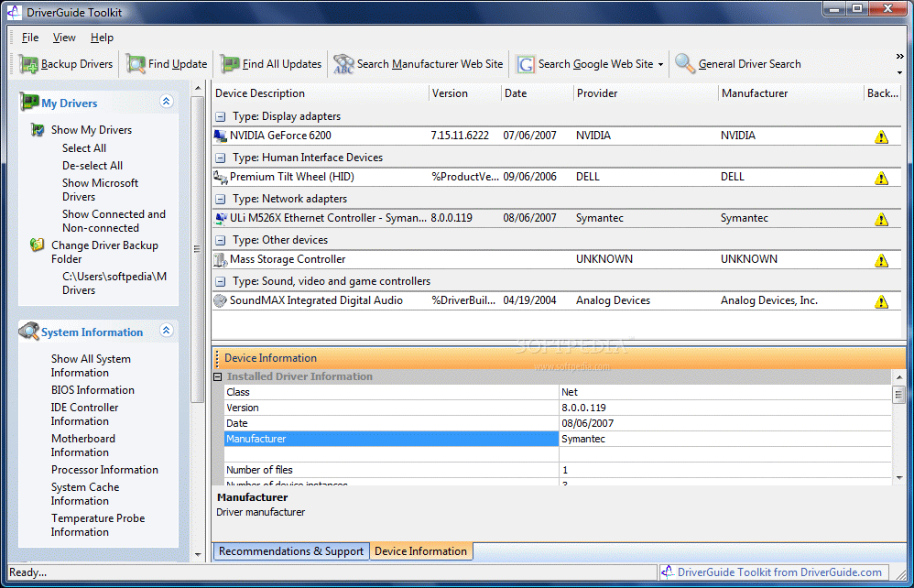This screenshot has height=588, width=914.
Task: Click the Backup Drivers toolbar icon
Action: point(28,64)
